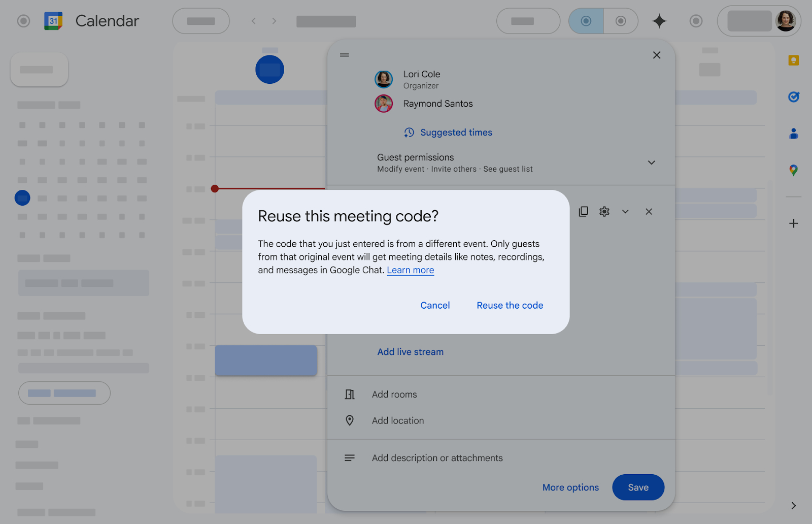Click the Google Calendar logo
The width and height of the screenshot is (812, 524).
(53, 21)
